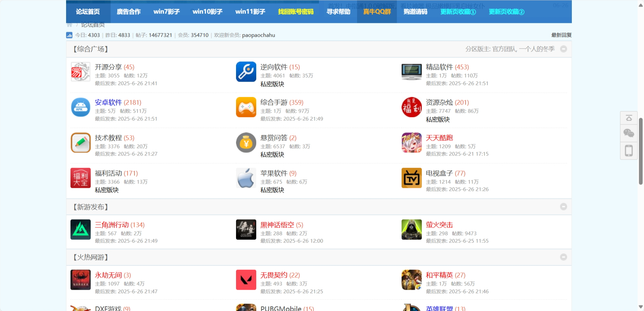Collapse the 火热网游 section
644x311 pixels.
pyautogui.click(x=563, y=257)
